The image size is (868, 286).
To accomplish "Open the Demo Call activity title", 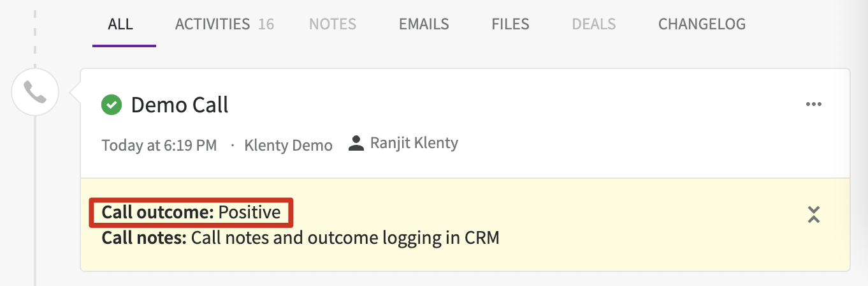I will 179,105.
